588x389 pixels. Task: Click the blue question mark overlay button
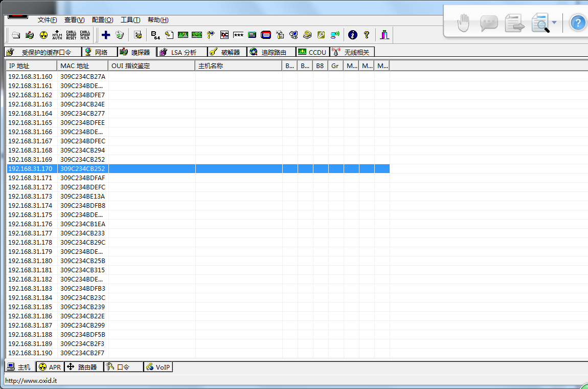578,23
